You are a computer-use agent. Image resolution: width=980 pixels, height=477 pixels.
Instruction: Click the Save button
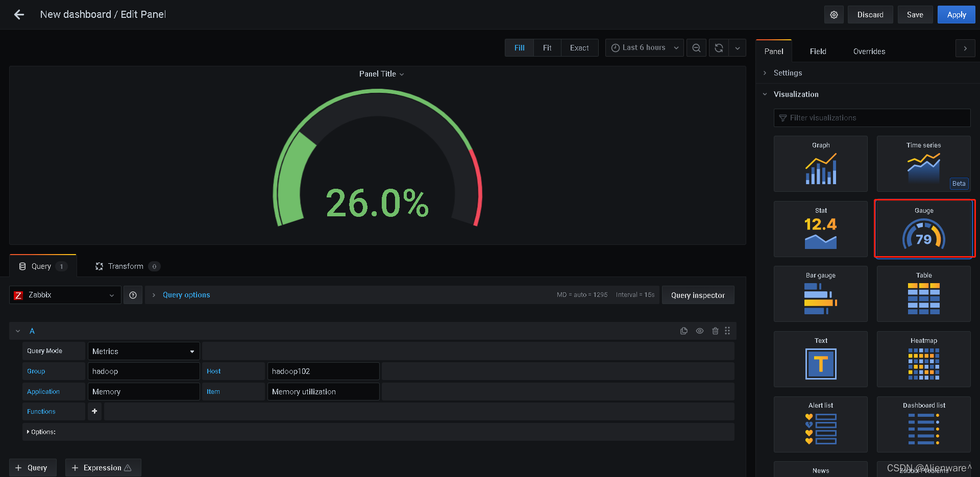click(915, 15)
